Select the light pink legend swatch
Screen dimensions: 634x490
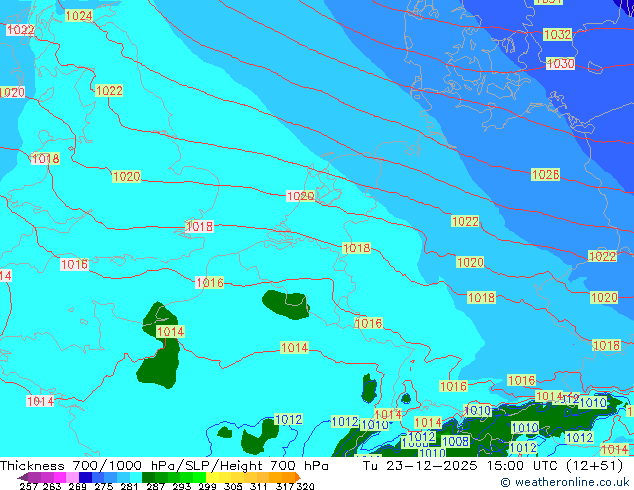pyautogui.click(x=72, y=477)
